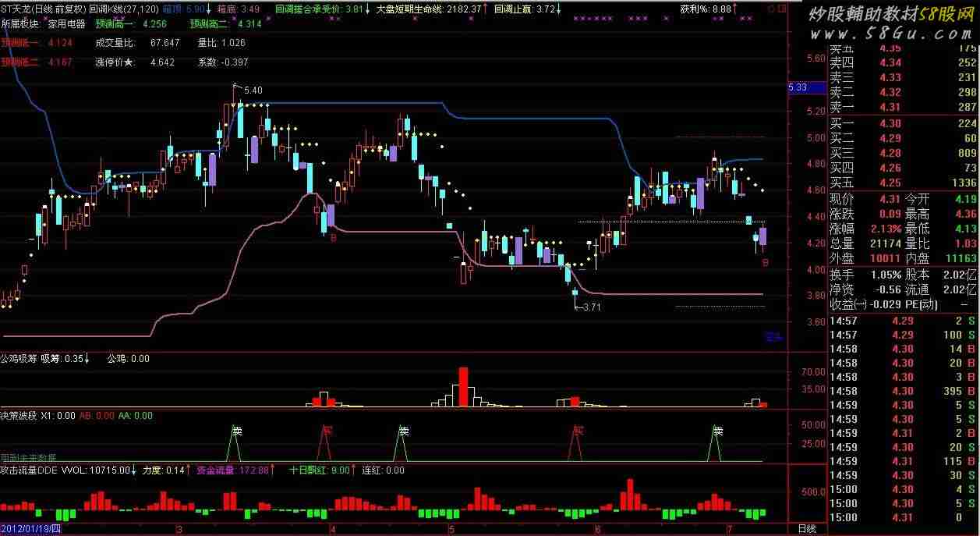Image resolution: width=980 pixels, height=536 pixels.
Task: Click the 14:59 tick with 115 B
Action: [x=903, y=461]
